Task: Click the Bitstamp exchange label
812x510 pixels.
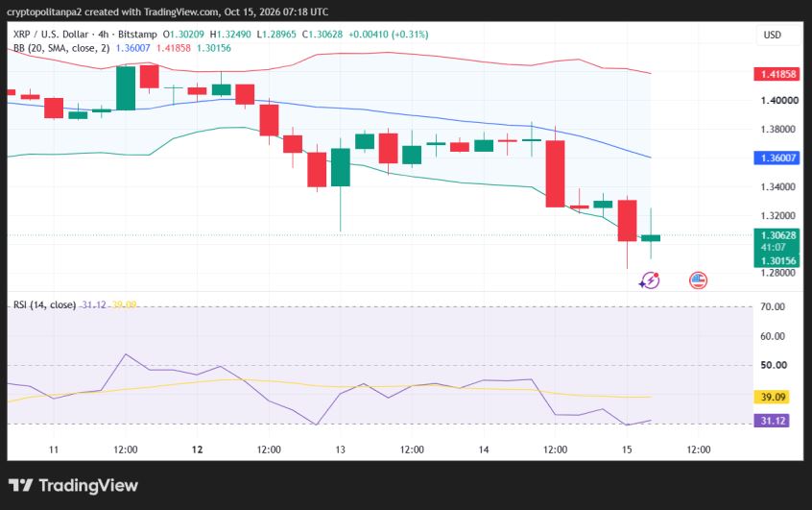Action: (x=137, y=35)
